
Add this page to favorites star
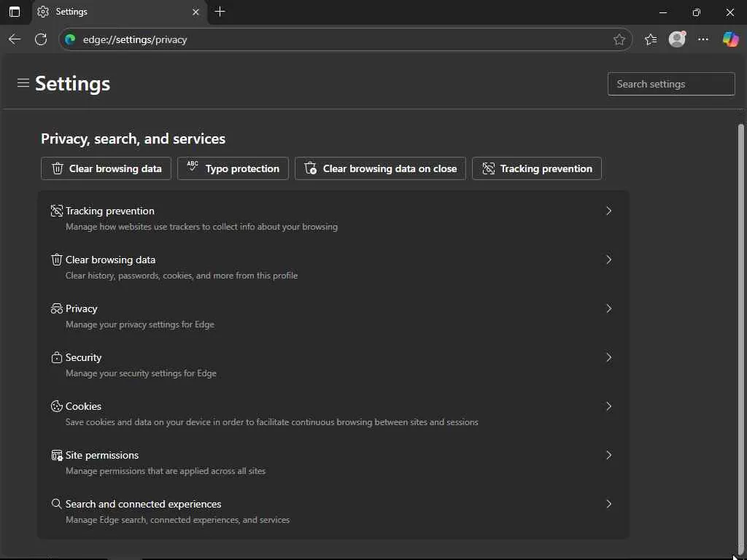click(x=619, y=39)
